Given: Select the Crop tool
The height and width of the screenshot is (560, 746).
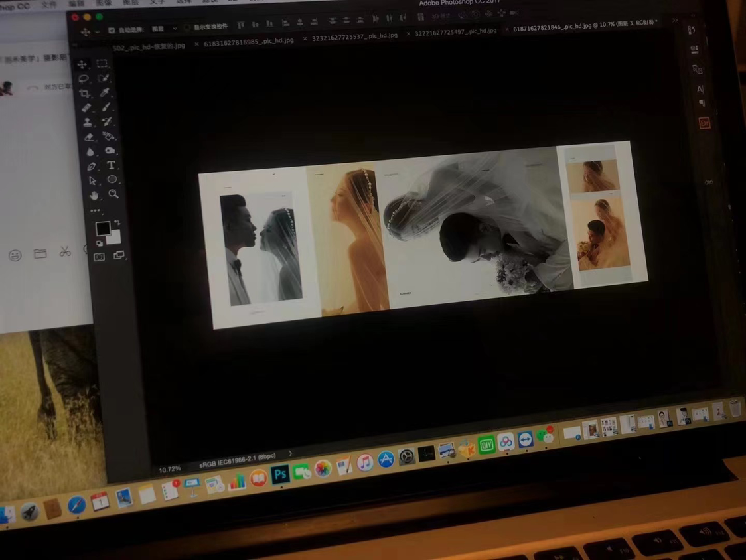Looking at the screenshot, I should [x=85, y=94].
